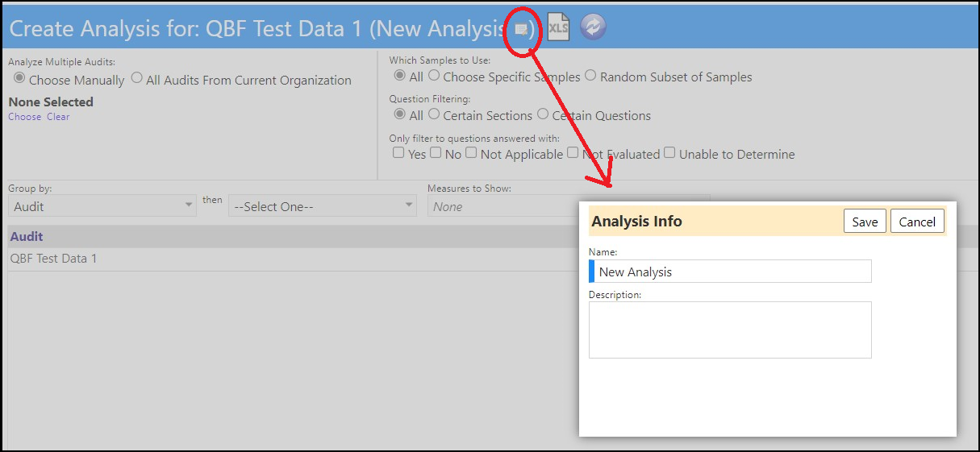Screen dimensions: 980x452
Task: Tick the Yes answer checkbox
Action: 398,152
